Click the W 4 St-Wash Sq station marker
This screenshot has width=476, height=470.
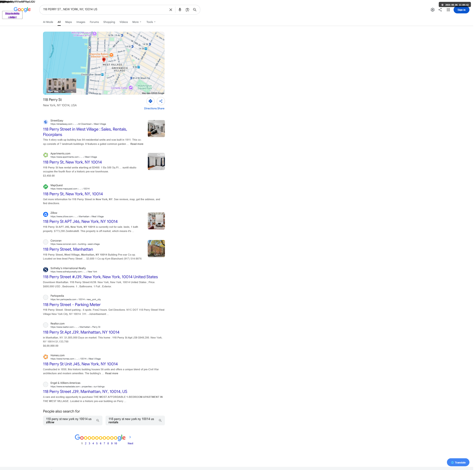pyautogui.click(x=132, y=78)
